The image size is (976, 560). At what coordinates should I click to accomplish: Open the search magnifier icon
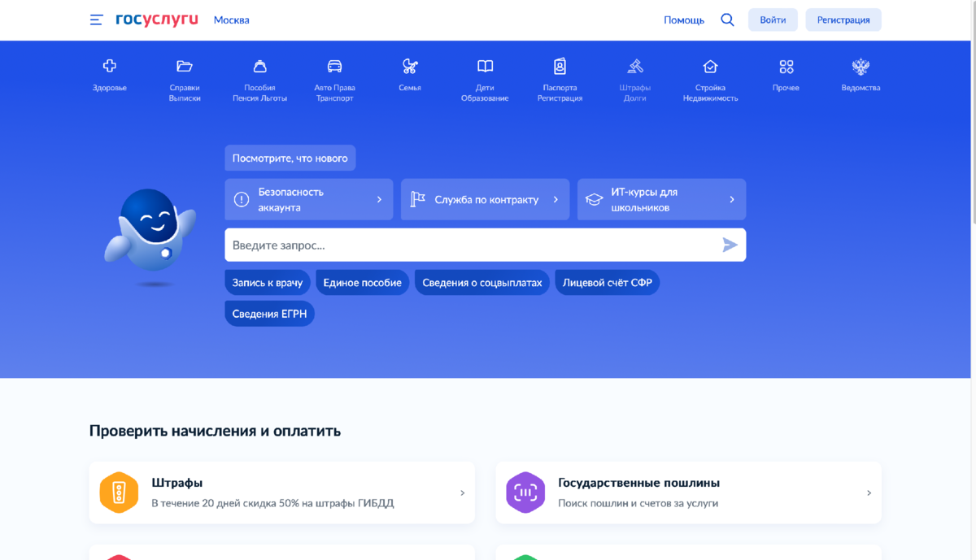coord(727,20)
